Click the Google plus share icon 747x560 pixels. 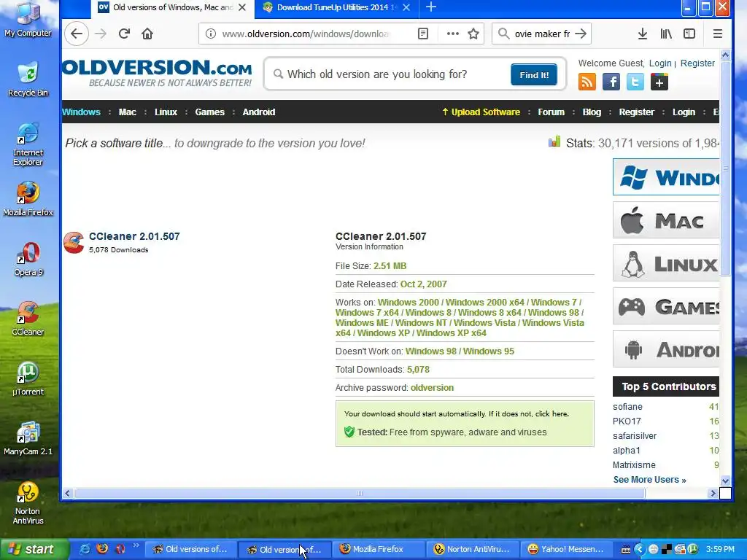[x=659, y=82]
